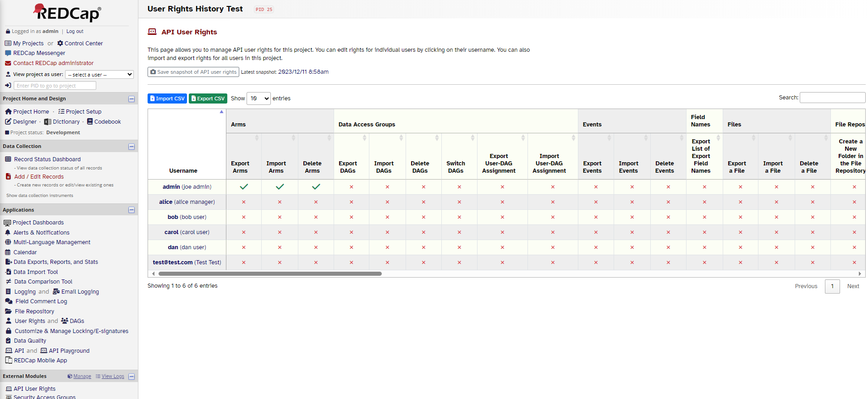Open the alice username link
This screenshot has width=868, height=399.
tap(165, 202)
